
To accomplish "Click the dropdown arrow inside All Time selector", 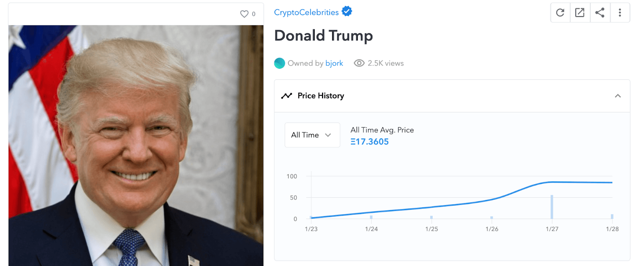I will [328, 135].
